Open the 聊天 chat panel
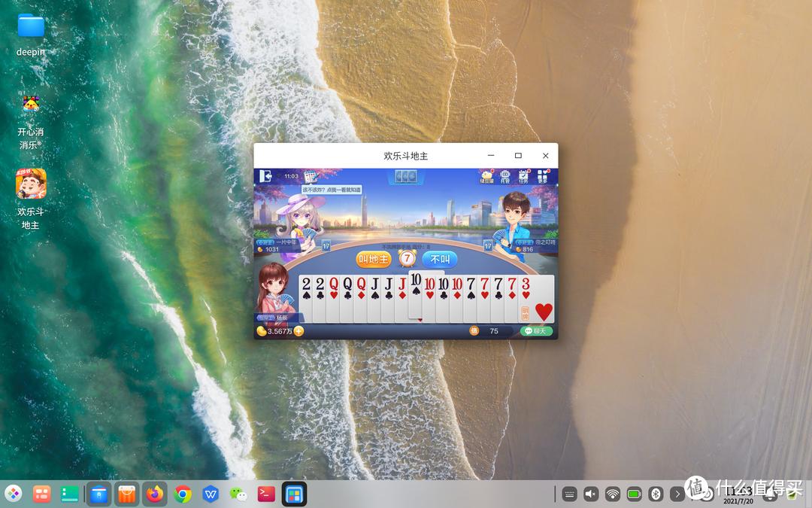The height and width of the screenshot is (508, 812). tap(536, 330)
